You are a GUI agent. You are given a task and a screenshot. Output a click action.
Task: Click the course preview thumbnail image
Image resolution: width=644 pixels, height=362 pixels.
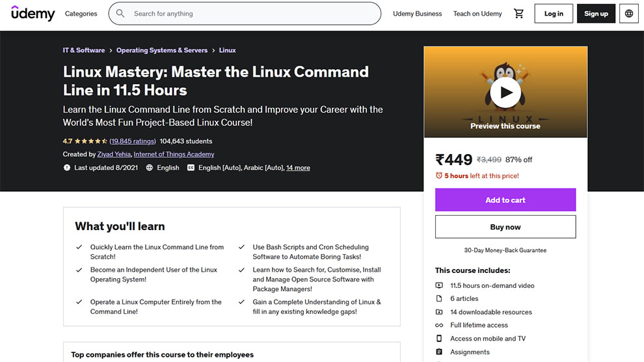[505, 92]
